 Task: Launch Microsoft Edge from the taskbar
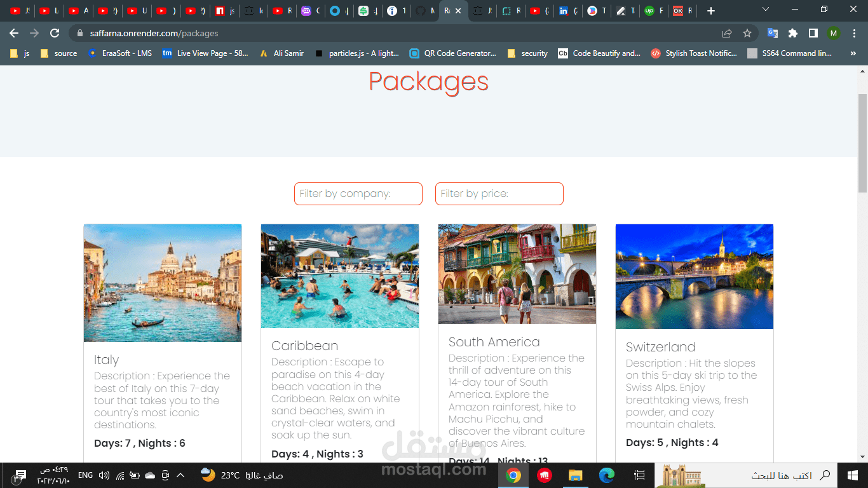607,475
